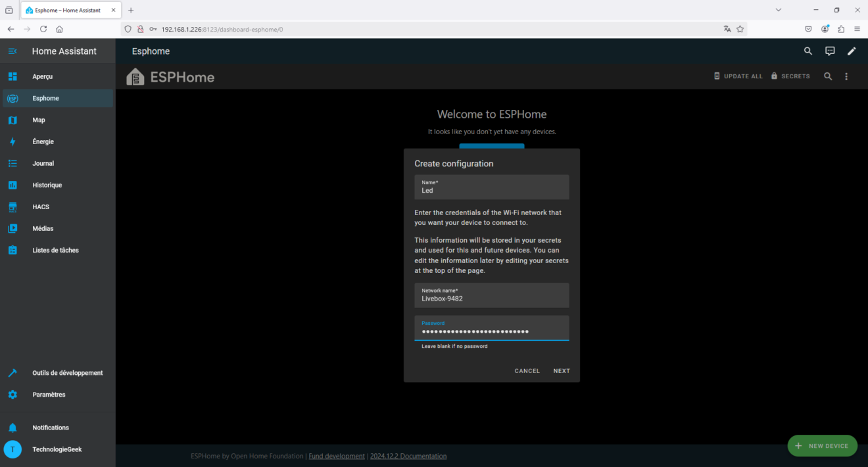Image resolution: width=868 pixels, height=467 pixels.
Task: Click the pencil edit icon in header
Action: point(852,51)
